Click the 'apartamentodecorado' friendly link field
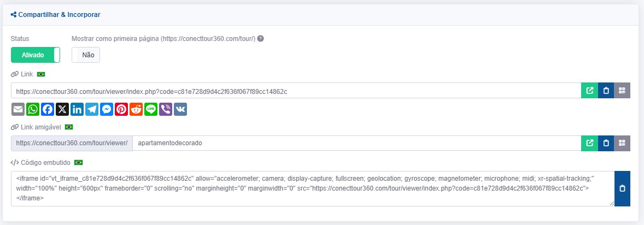 pos(355,143)
